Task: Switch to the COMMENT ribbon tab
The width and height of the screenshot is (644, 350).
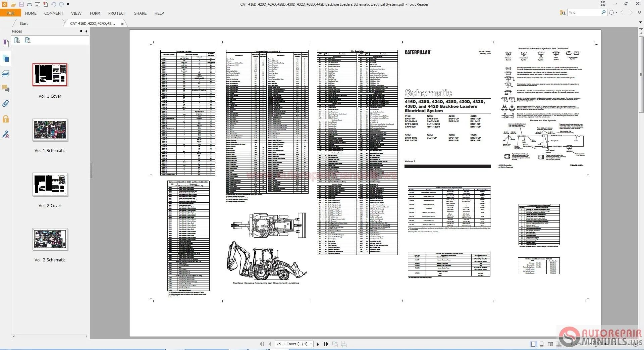Action: [54, 13]
